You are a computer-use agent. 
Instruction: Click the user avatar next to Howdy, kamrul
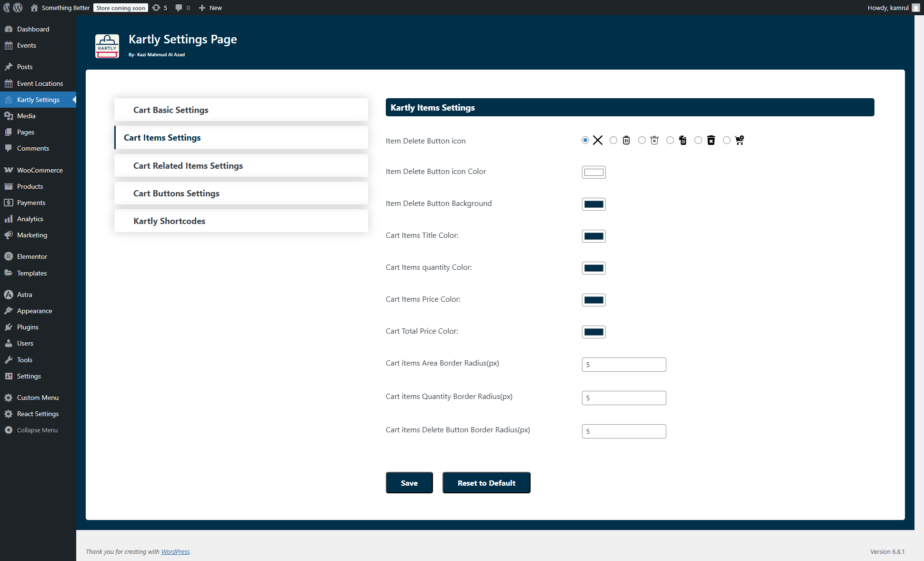click(915, 8)
